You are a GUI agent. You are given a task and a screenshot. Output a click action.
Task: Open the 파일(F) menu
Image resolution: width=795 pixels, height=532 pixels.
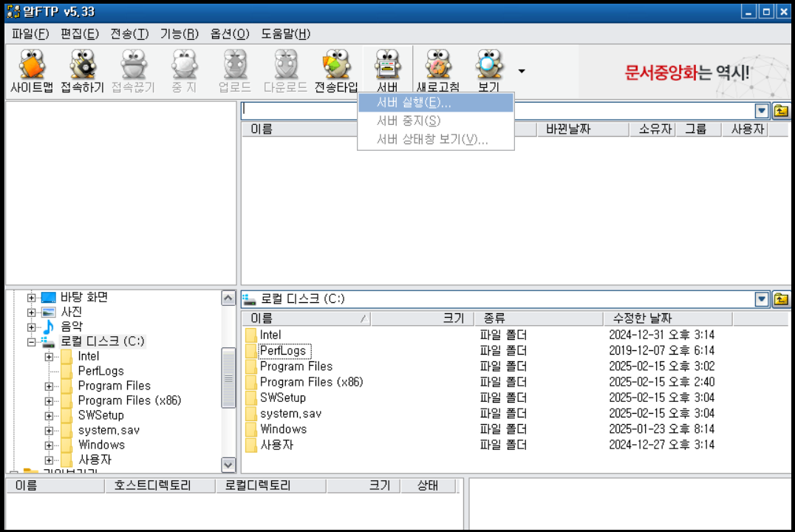pyautogui.click(x=30, y=34)
